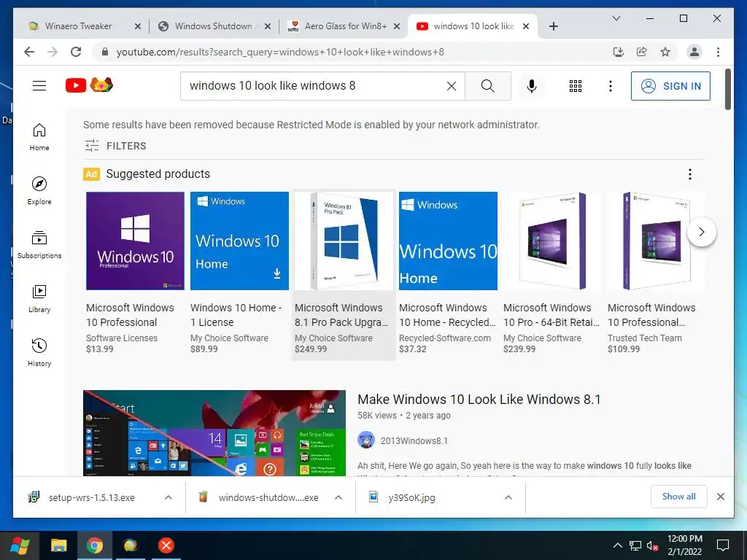Select the windows 10 look like tab
Image resolution: width=747 pixels, height=560 pixels.
[473, 26]
